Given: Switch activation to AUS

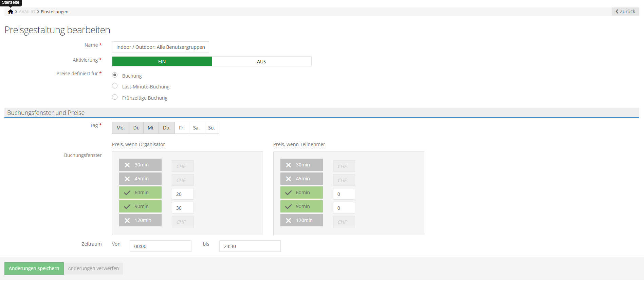Looking at the screenshot, I should click(261, 62).
